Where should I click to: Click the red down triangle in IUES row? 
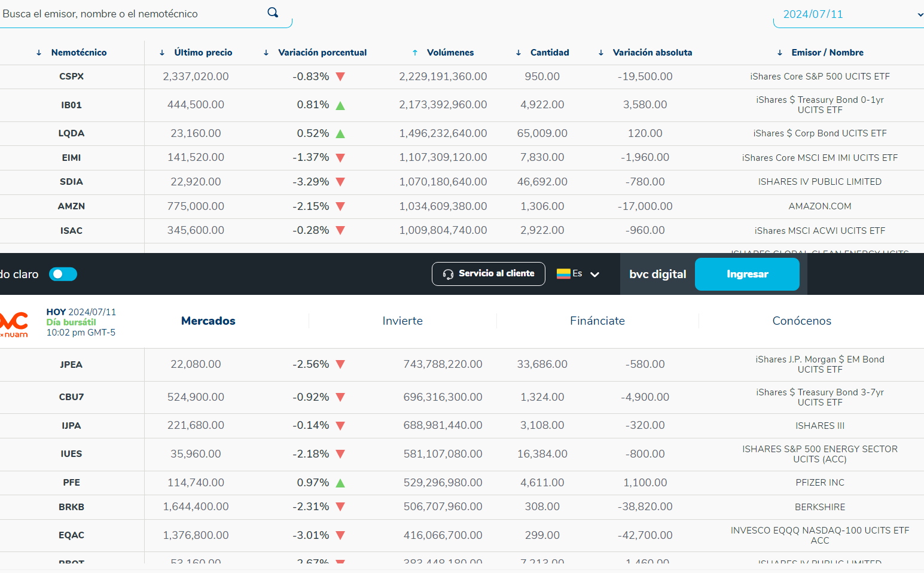tap(340, 454)
